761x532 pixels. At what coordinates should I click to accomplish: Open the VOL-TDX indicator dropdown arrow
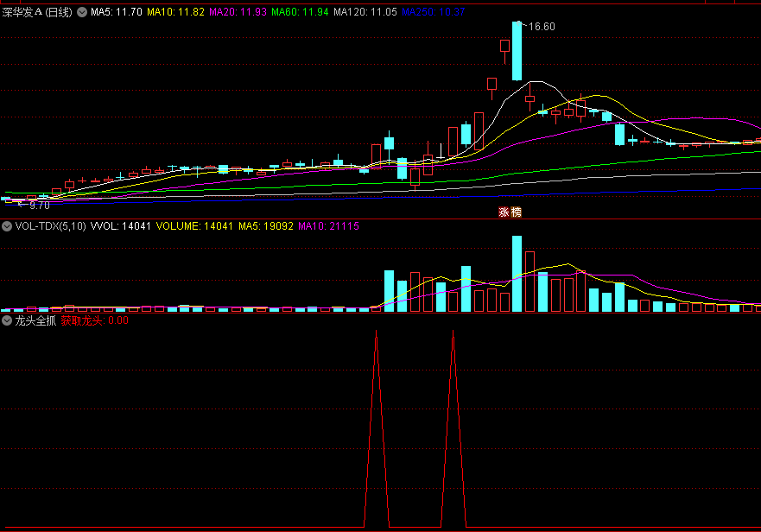click(x=7, y=226)
